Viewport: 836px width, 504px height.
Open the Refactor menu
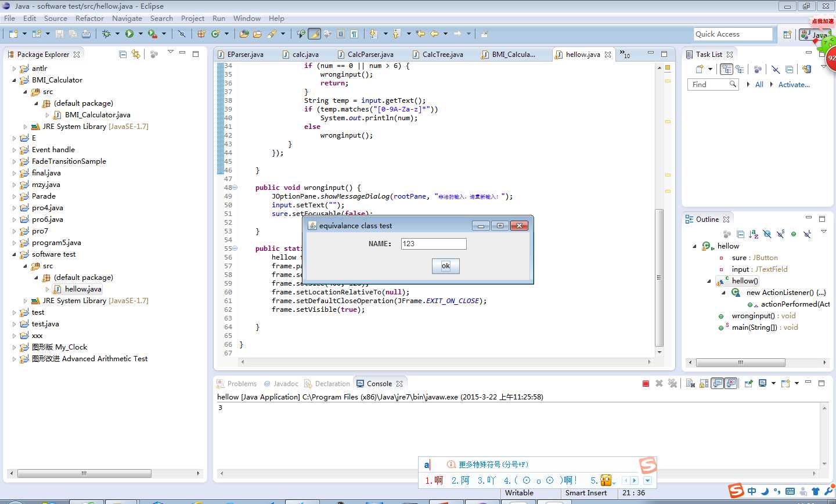pyautogui.click(x=89, y=18)
